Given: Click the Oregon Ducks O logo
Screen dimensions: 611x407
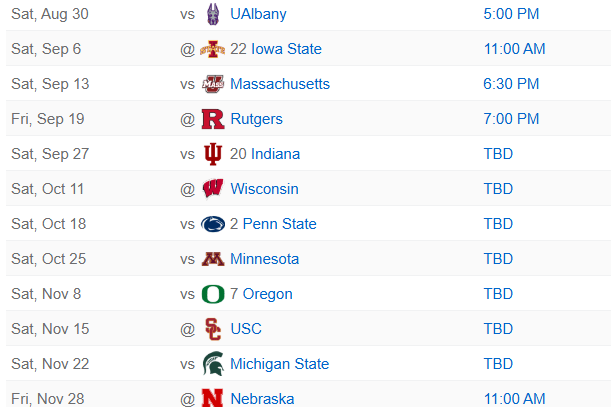Looking at the screenshot, I should 213,294.
